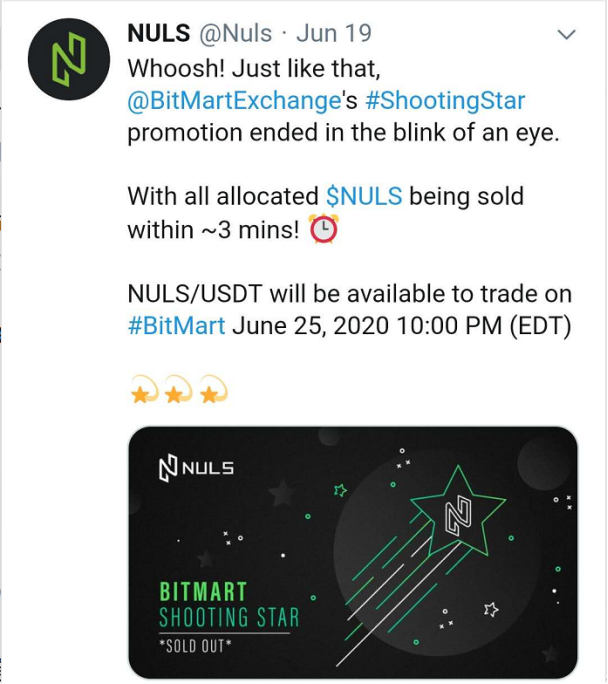608x684 pixels.
Task: Follow the #BitMart hashtag link
Action: pyautogui.click(x=177, y=325)
